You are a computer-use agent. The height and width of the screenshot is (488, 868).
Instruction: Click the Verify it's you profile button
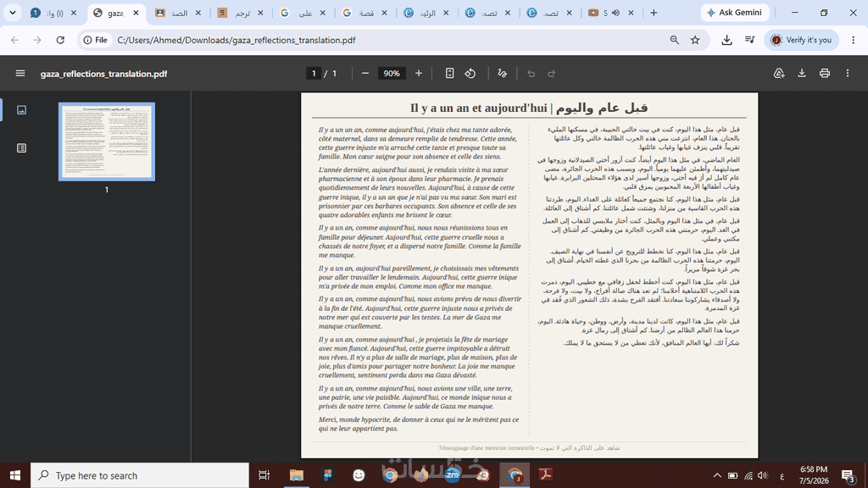tap(802, 40)
